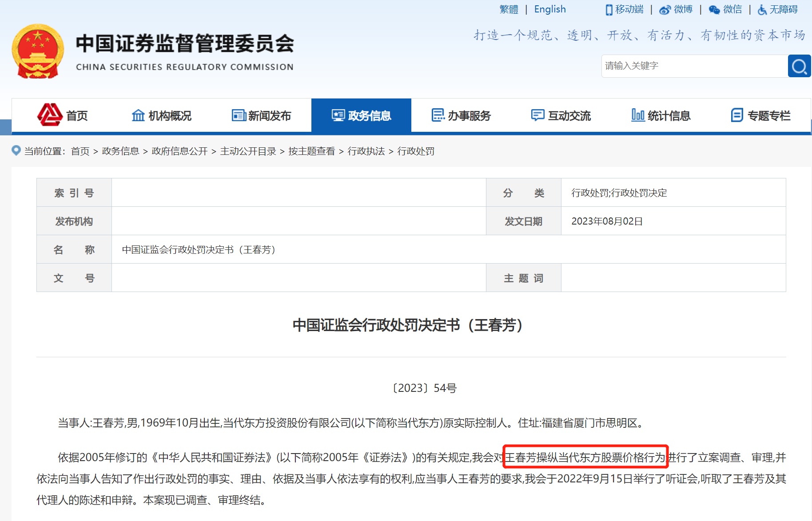Click the mobile phone icon for 移动端
This screenshot has width=812, height=521.
pos(609,10)
